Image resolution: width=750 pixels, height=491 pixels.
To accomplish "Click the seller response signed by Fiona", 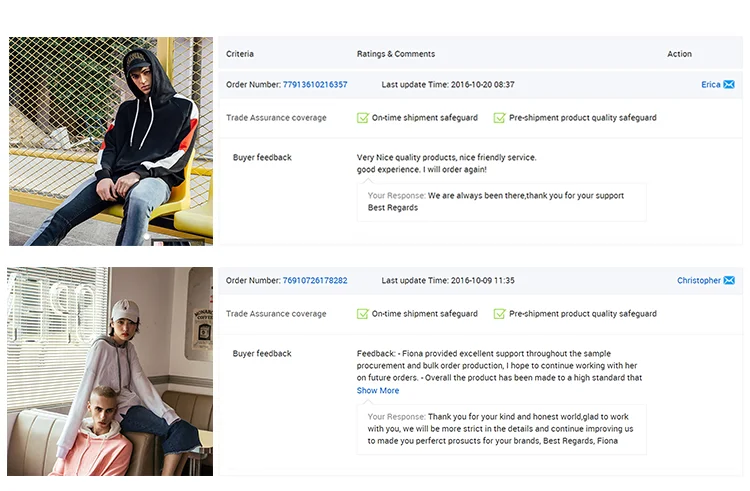I will point(502,429).
